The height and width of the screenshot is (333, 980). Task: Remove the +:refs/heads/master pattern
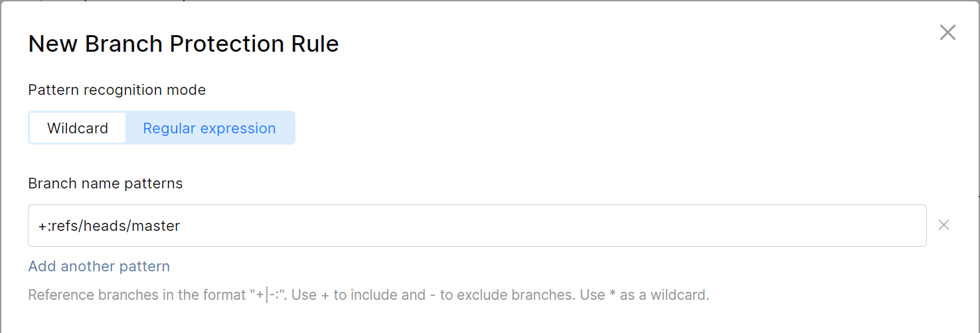coord(943,226)
